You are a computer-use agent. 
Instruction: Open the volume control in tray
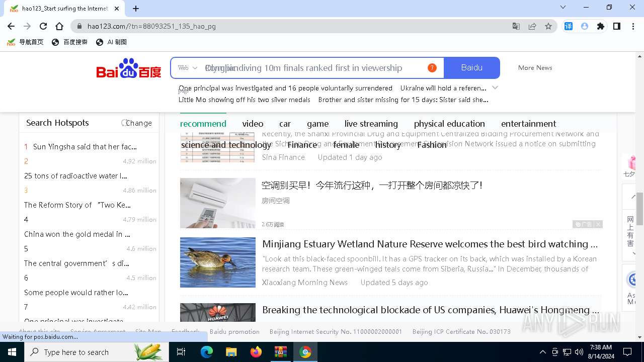click(x=579, y=352)
